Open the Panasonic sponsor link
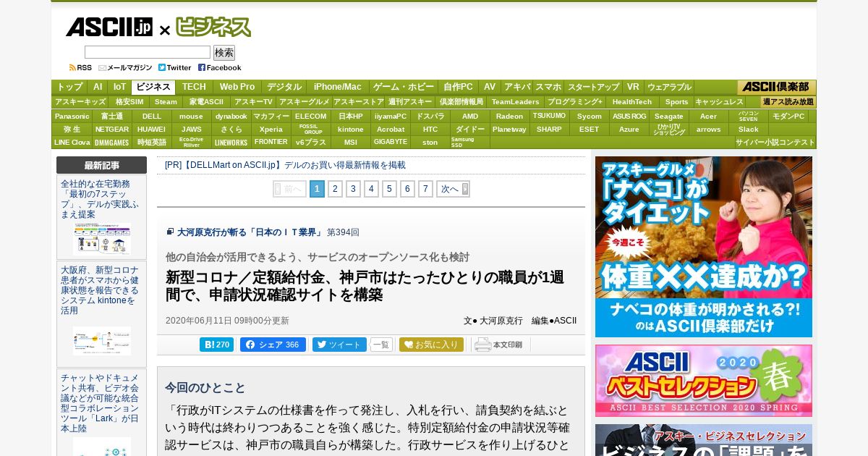Viewport: 868px width, 456px height. pyautogui.click(x=72, y=116)
